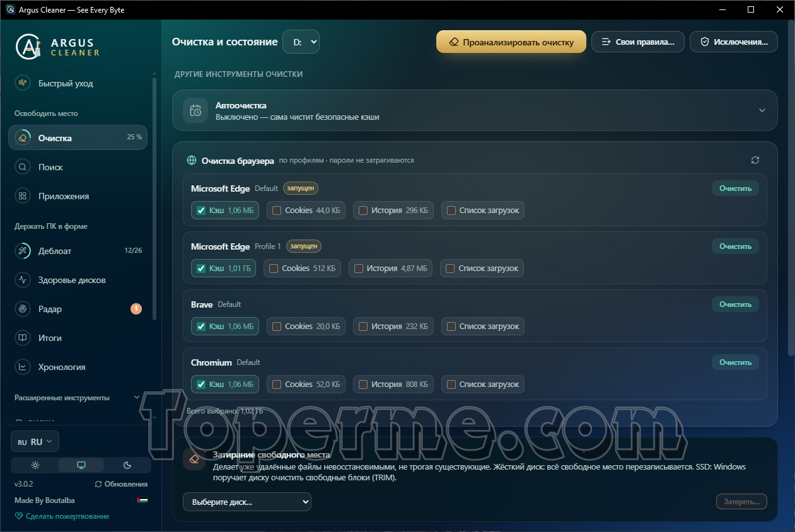The width and height of the screenshot is (795, 532).
Task: Refresh the Очистка браузера browser list
Action: (x=755, y=160)
